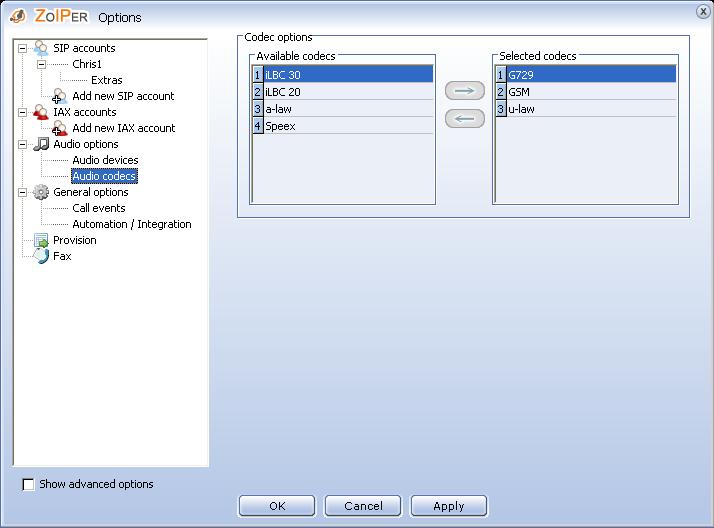This screenshot has height=528, width=714.
Task: Enable Show advanced options checkbox
Action: click(x=28, y=484)
